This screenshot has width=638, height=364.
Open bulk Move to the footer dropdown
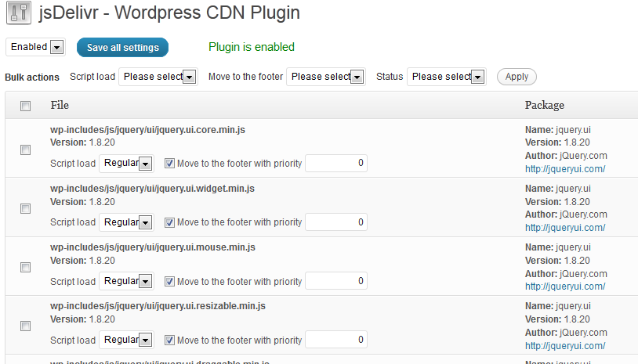tap(326, 77)
